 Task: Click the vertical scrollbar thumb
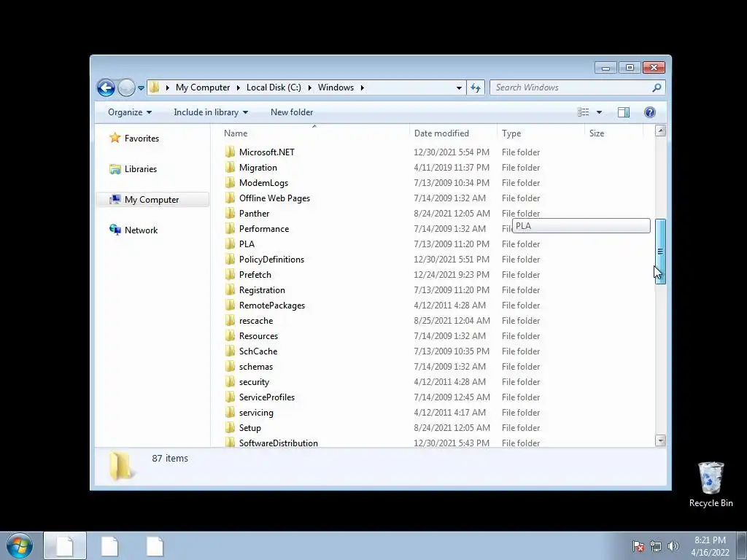660,252
